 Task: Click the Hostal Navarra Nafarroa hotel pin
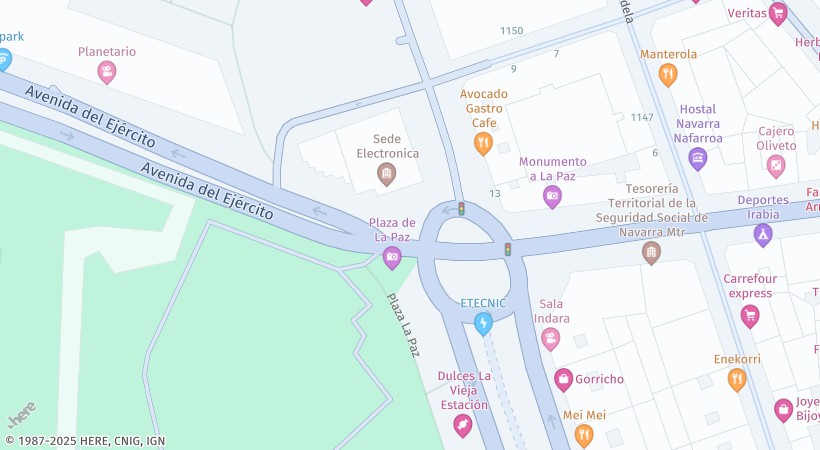tap(698, 159)
